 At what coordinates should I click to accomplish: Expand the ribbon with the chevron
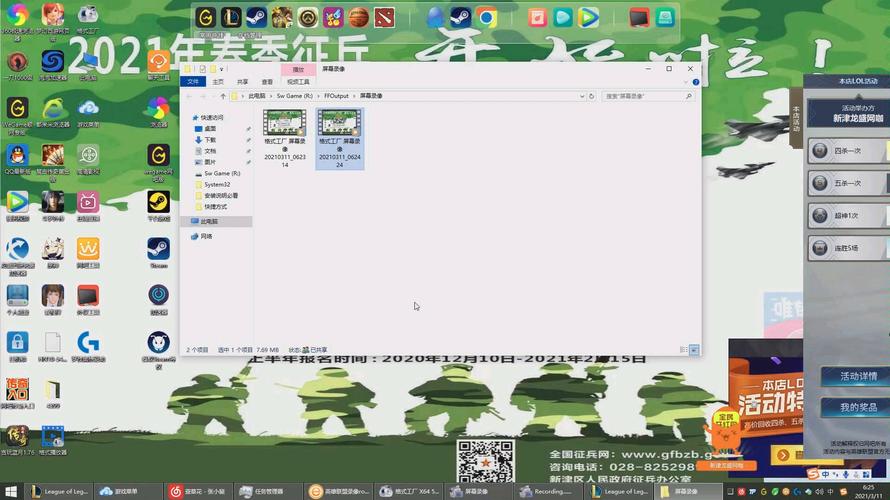pyautogui.click(x=686, y=82)
